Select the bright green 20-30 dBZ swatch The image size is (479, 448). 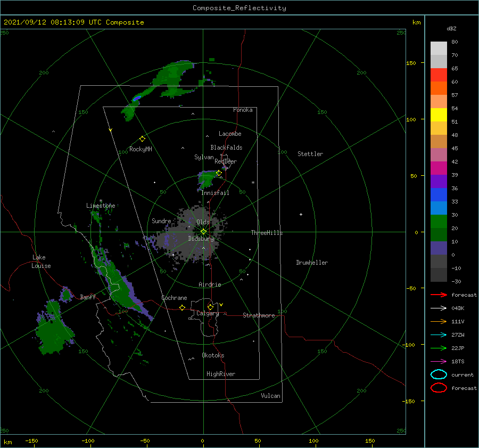[x=439, y=222]
